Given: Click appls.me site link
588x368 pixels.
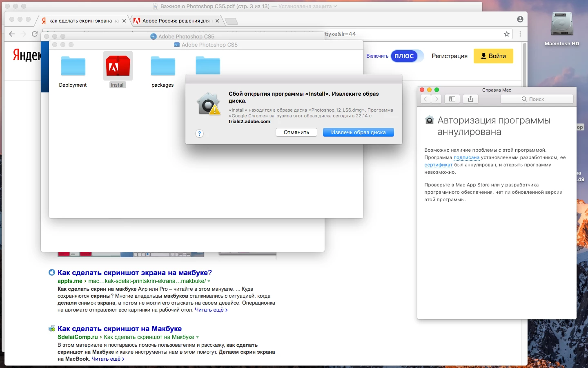Looking at the screenshot, I should click(70, 281).
